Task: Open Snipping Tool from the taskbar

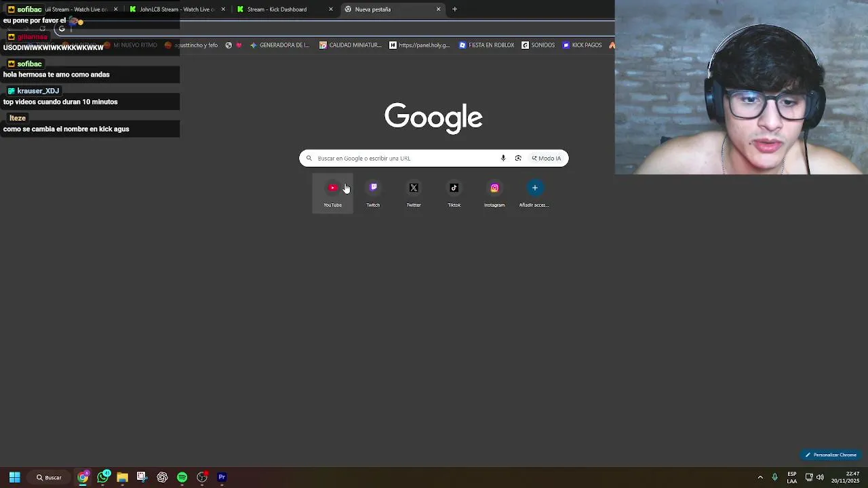Action: pyautogui.click(x=142, y=477)
